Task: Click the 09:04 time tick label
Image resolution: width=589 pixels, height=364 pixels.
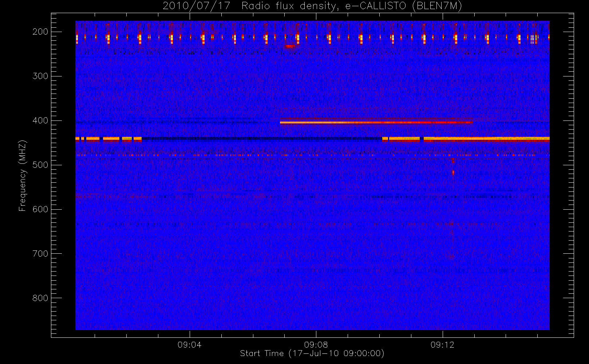Action: click(189, 345)
